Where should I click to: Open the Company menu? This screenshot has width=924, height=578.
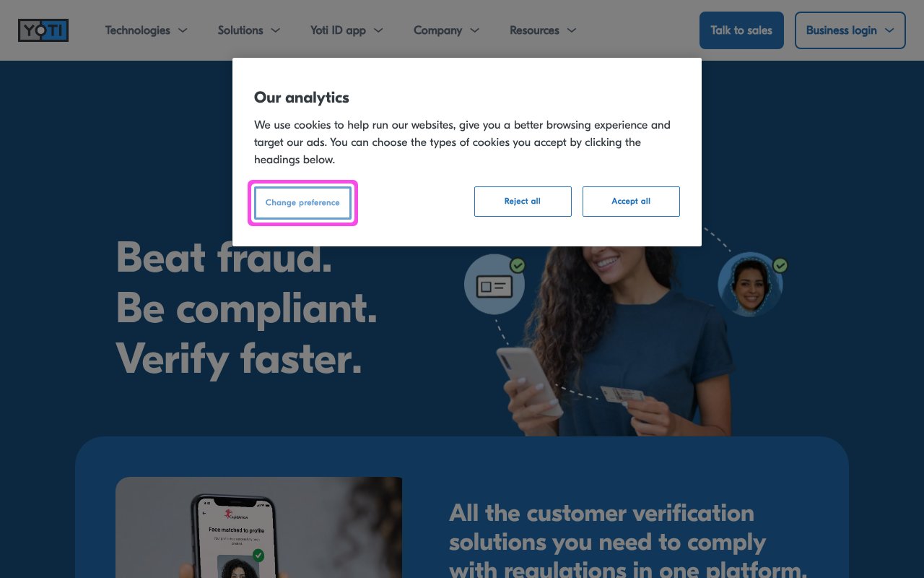tap(446, 30)
